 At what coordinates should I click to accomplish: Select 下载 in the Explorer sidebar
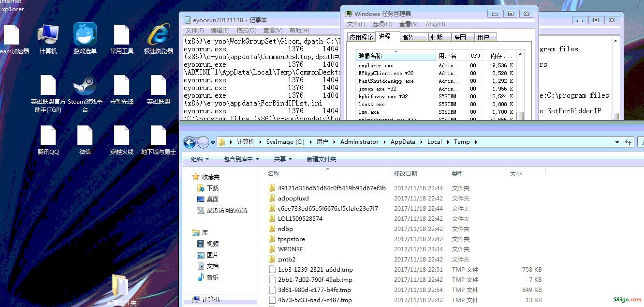[x=208, y=188]
